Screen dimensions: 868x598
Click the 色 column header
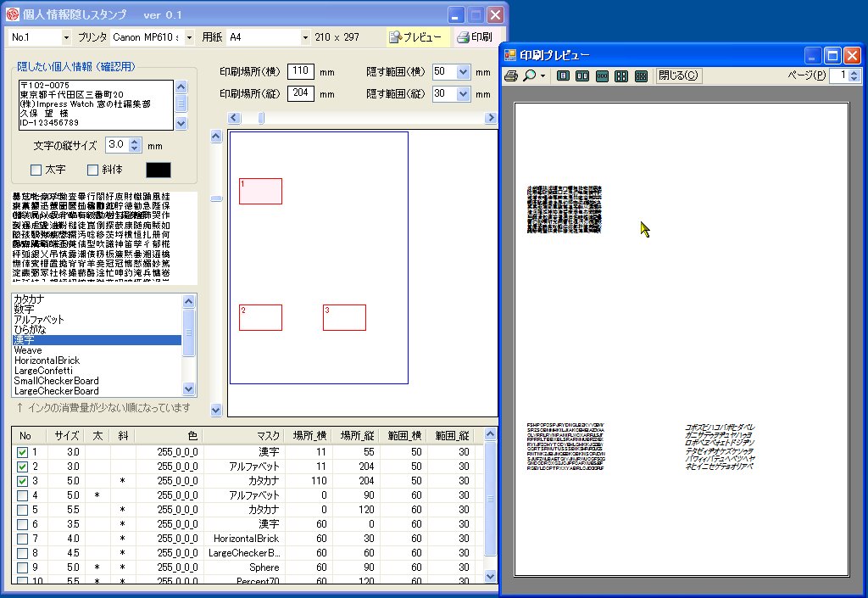coord(169,436)
